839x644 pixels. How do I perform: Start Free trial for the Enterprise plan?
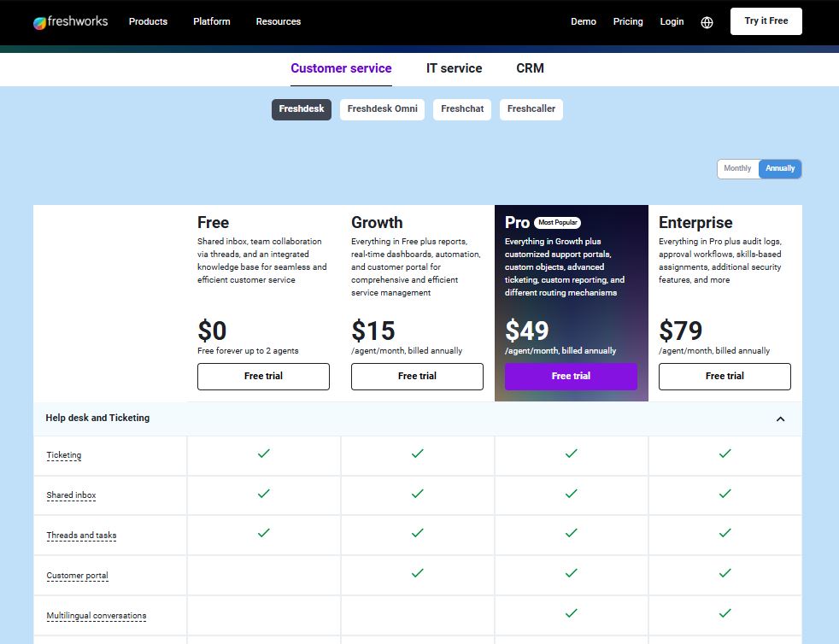pos(725,377)
